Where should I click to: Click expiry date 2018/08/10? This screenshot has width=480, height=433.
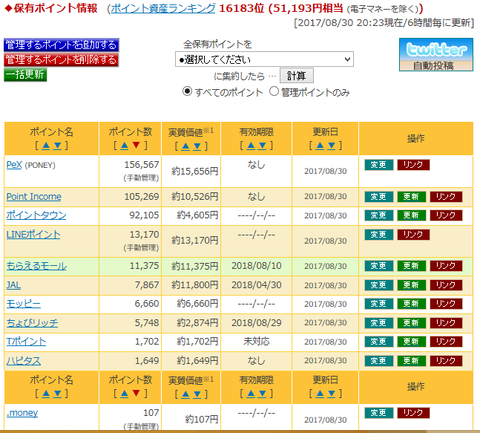point(256,266)
